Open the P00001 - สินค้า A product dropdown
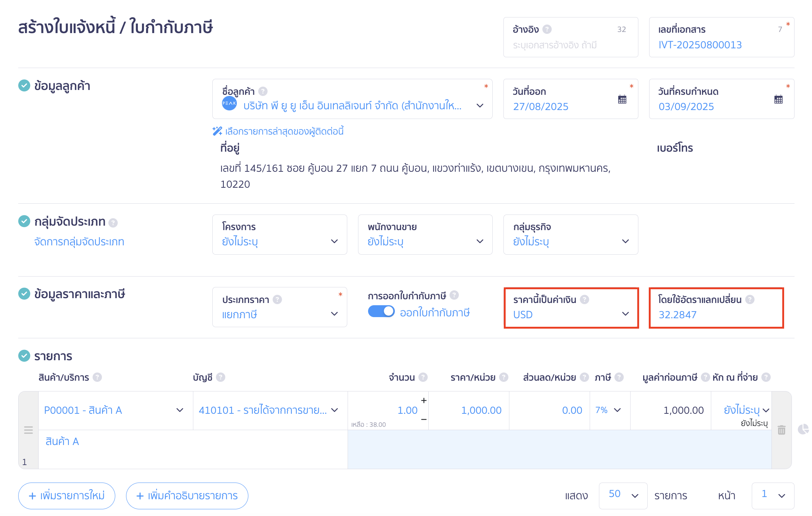Image resolution: width=812 pixels, height=516 pixels. coord(116,410)
